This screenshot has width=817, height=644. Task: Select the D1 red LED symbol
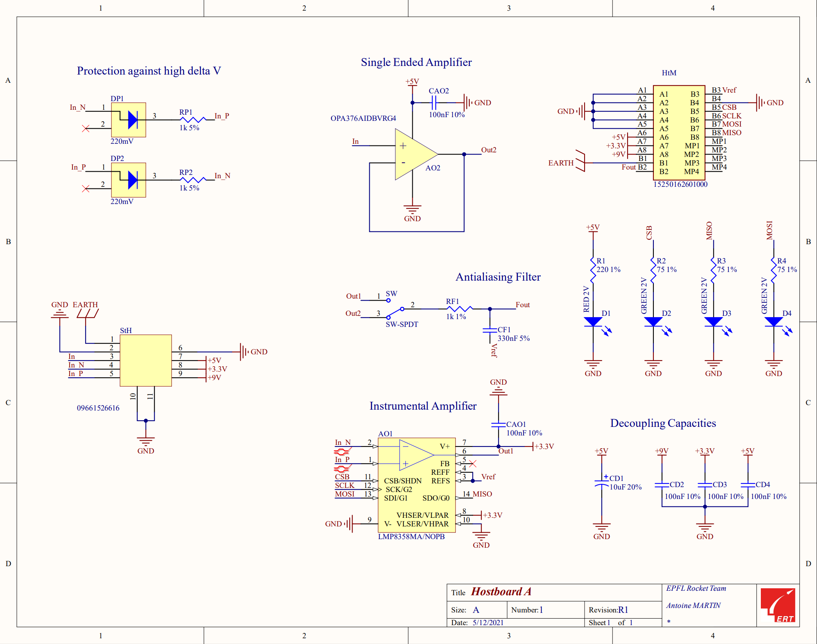click(593, 322)
